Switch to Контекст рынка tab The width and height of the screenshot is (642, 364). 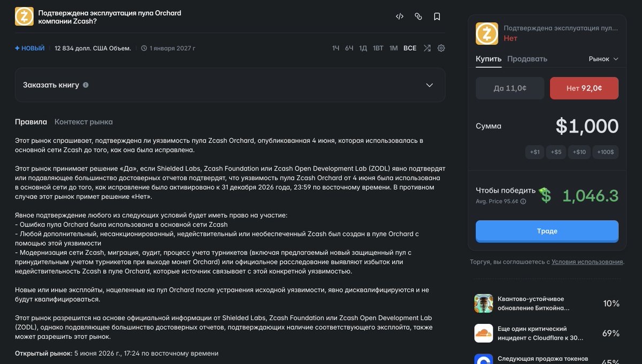[83, 122]
